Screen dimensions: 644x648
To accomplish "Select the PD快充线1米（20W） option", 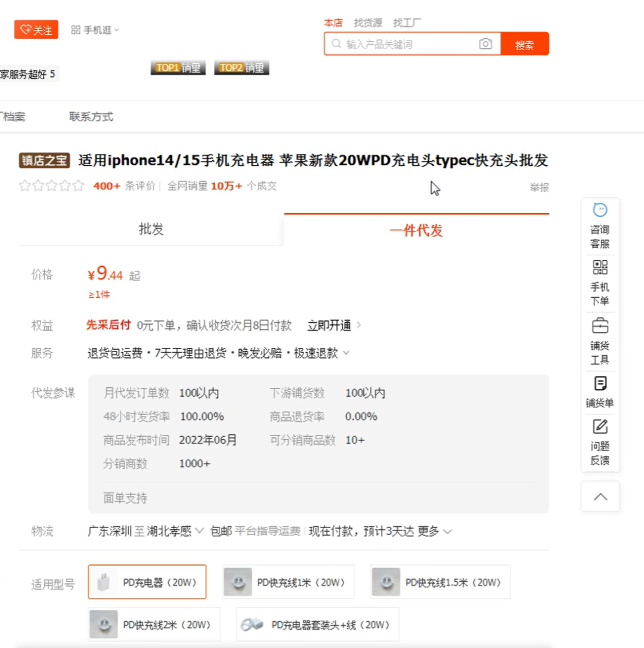I will pos(289,582).
